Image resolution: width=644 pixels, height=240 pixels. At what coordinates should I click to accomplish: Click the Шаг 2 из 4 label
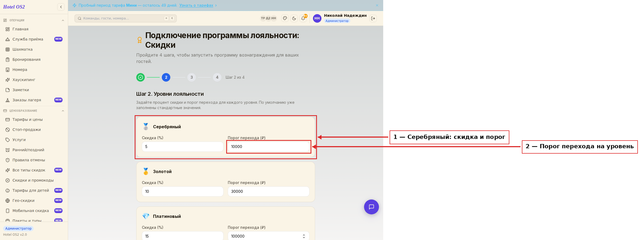(235, 77)
